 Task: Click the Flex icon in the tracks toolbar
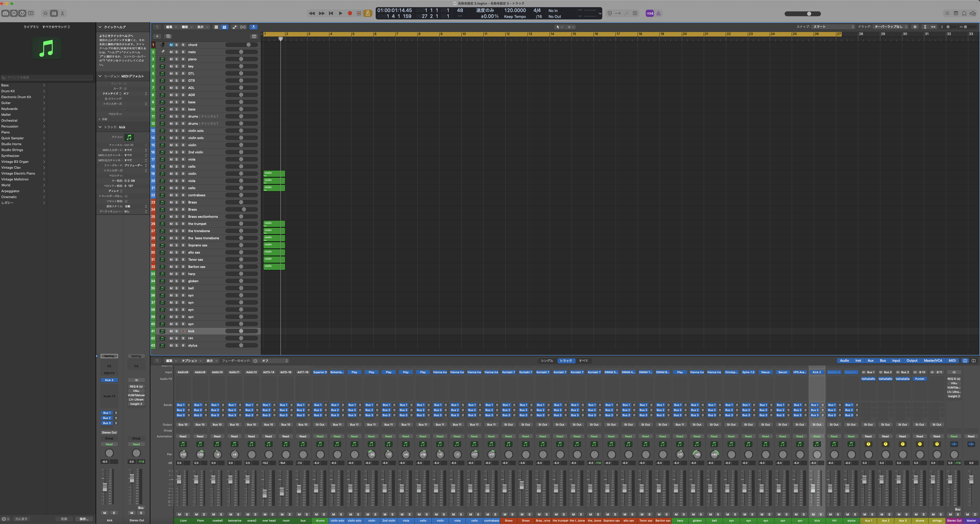[x=243, y=27]
